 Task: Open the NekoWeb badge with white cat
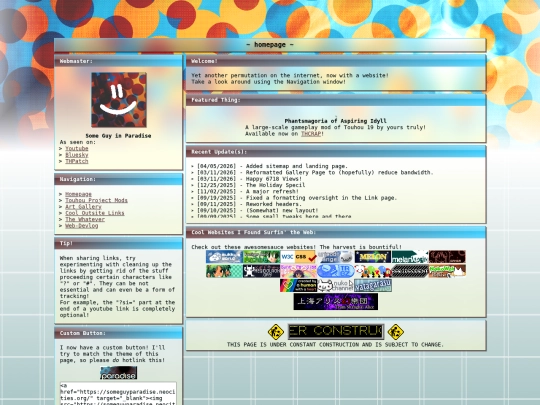[447, 271]
